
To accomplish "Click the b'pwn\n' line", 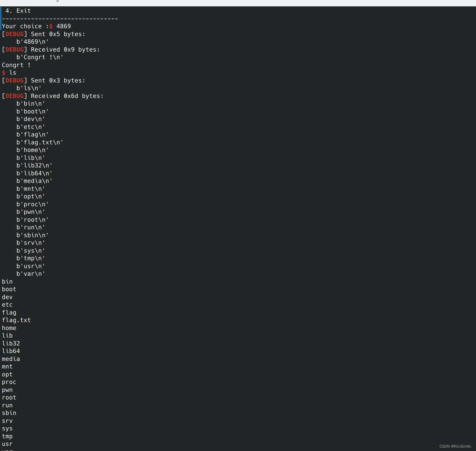I will click(31, 212).
